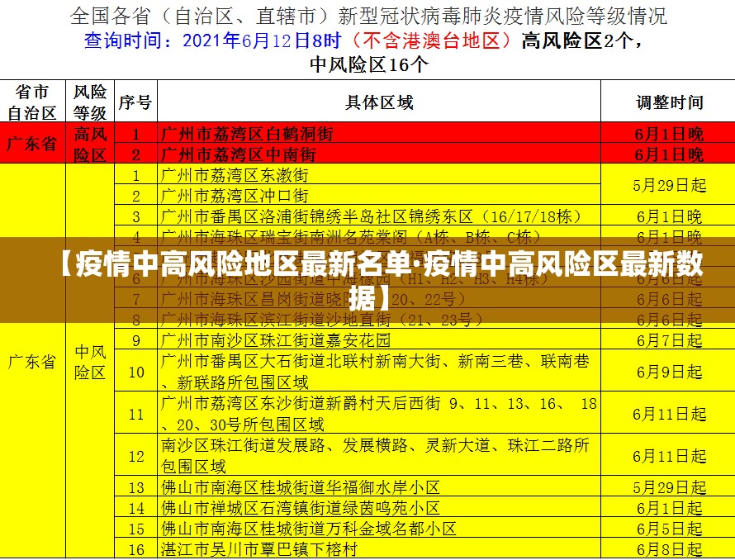
Task: Select the date 6月5日起
Action: 669,529
